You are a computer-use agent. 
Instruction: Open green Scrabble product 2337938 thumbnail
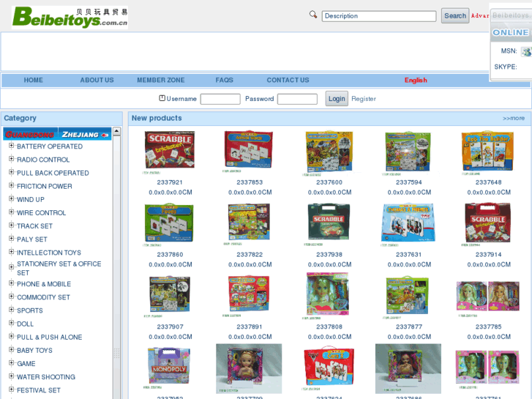point(329,222)
